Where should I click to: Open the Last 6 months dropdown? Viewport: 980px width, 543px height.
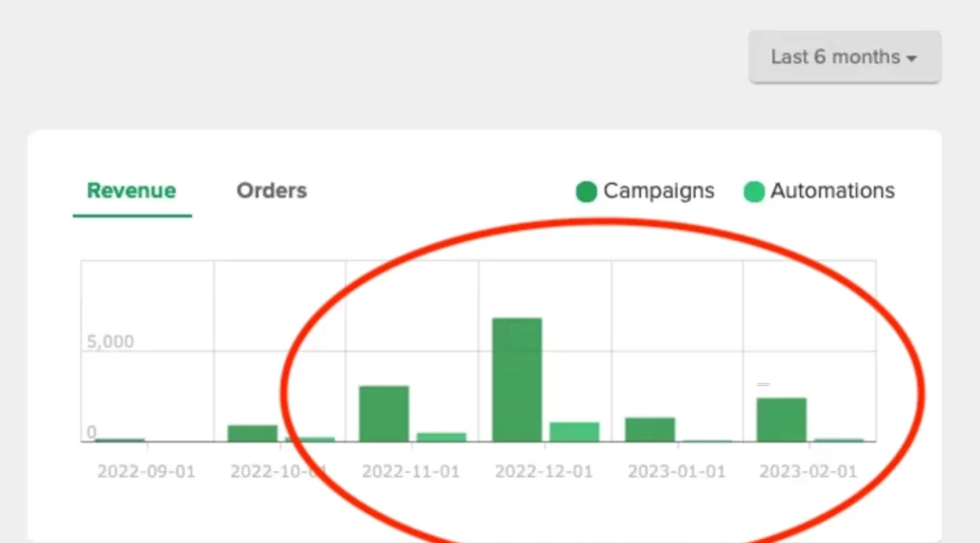[844, 57]
